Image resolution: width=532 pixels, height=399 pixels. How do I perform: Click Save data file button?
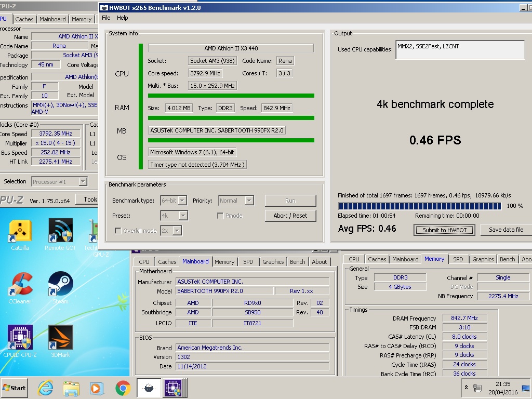[506, 230]
